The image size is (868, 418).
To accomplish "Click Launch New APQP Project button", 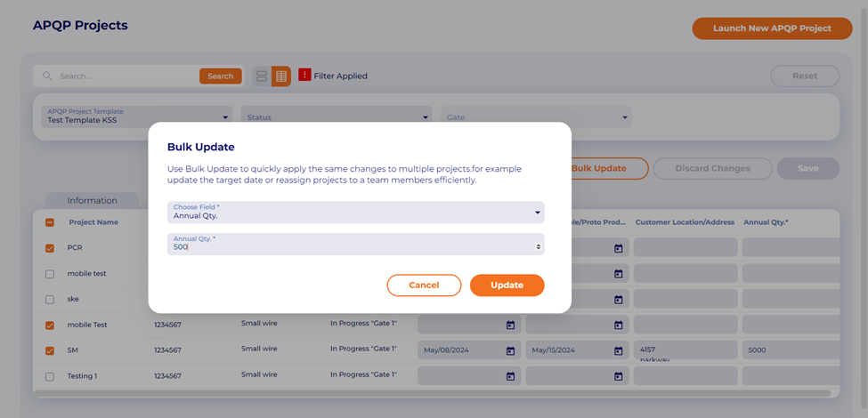I will pyautogui.click(x=771, y=28).
